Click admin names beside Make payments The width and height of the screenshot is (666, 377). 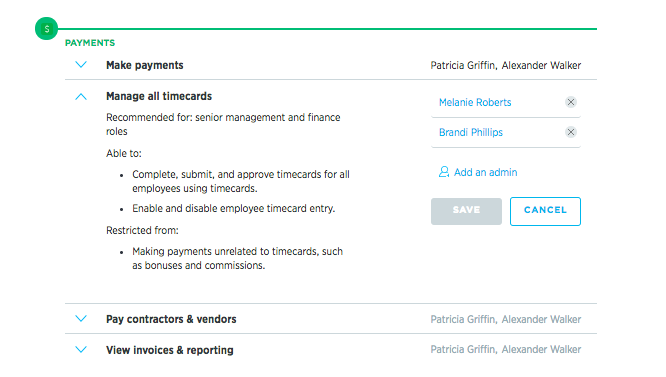click(505, 65)
